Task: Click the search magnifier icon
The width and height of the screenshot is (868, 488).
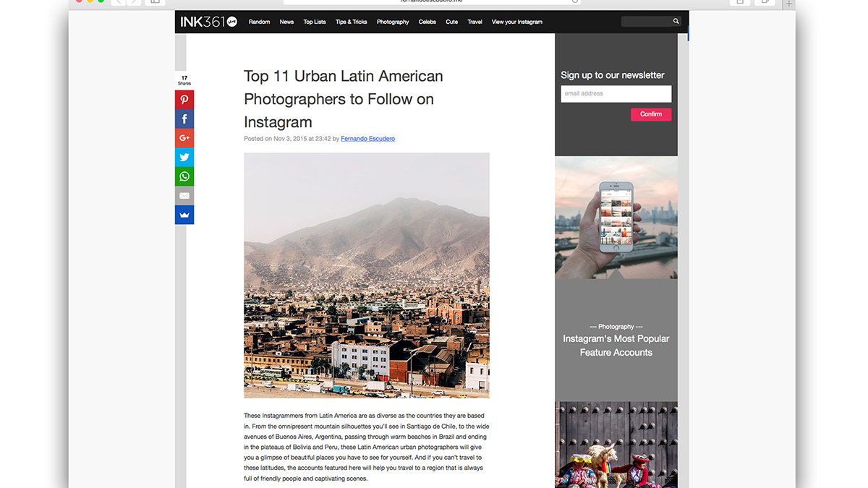Action: (x=676, y=22)
